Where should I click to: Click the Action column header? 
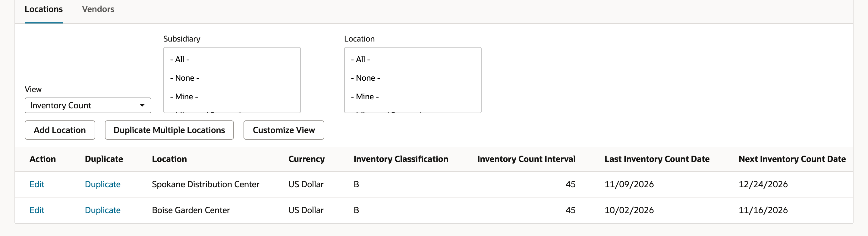tap(42, 159)
